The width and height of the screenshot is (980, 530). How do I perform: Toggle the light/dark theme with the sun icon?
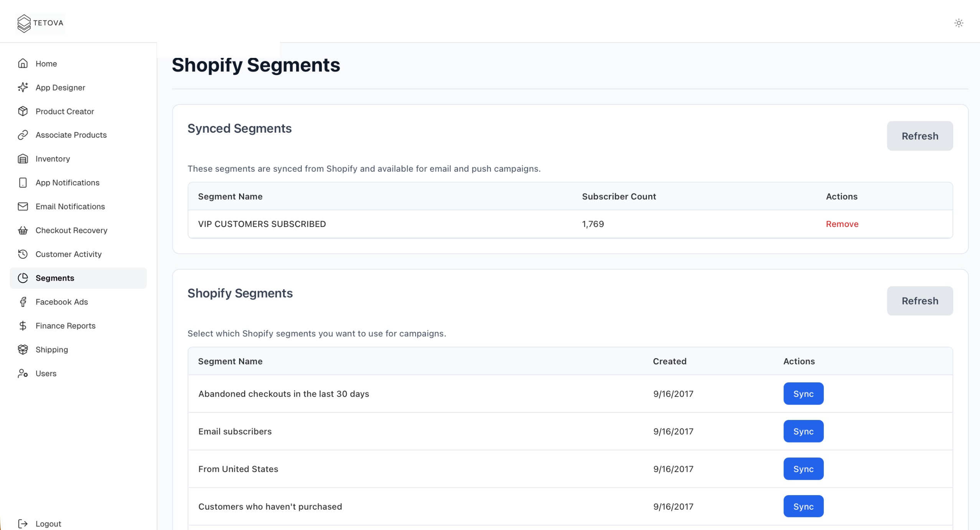pyautogui.click(x=958, y=23)
